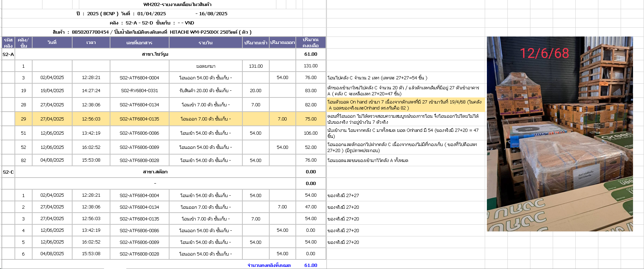Click the ปริมาณเข้า column header
Screen dimensions: 644x269
(255, 43)
